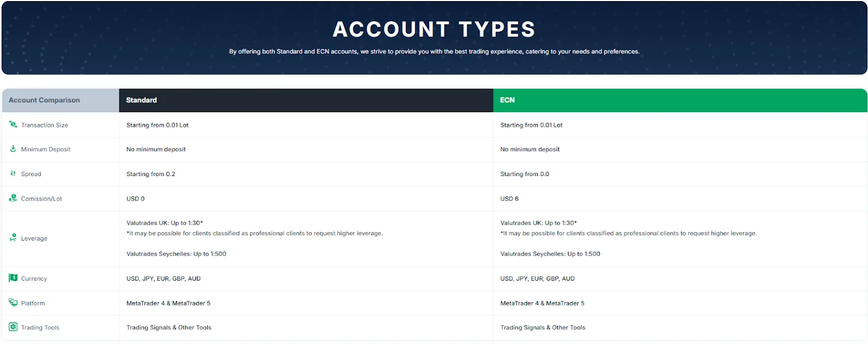
Task: Click Standard spread 'Starting from 0.2'
Action: point(151,174)
